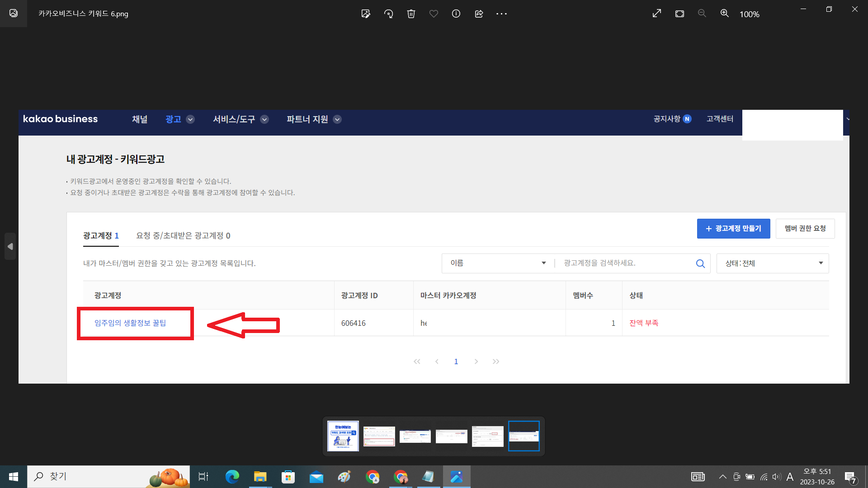Screen dimensions: 868x488
Task: Open the see-more ellipsis options
Action: tap(501, 14)
